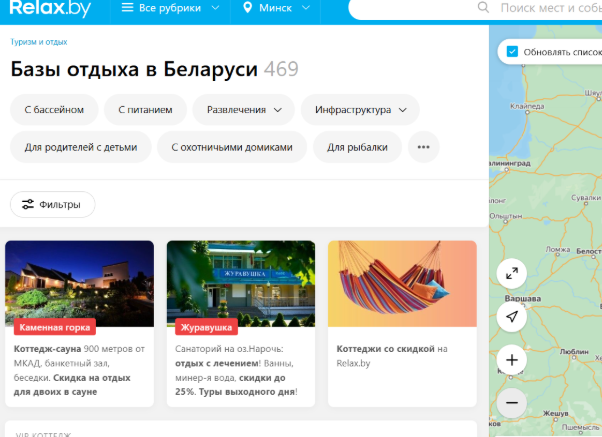Open the Фильтры button
Viewport: 602px width, 437px height.
point(53,204)
